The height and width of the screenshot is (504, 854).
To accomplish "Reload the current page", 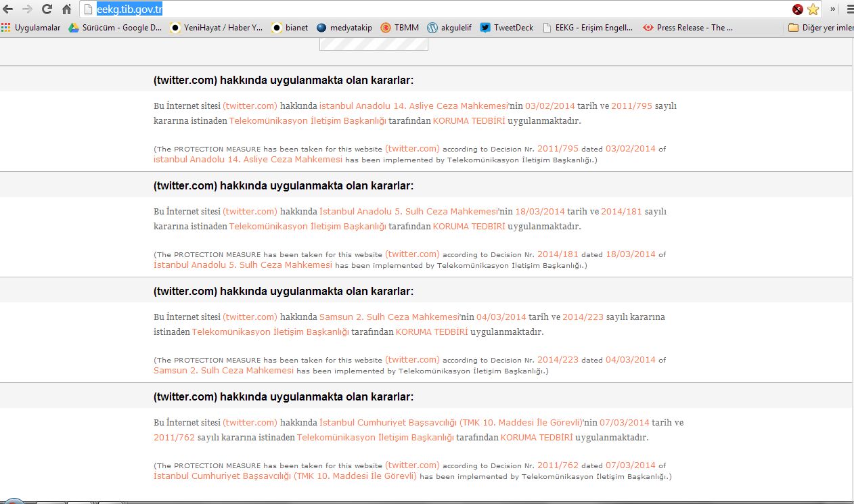I will coord(47,9).
